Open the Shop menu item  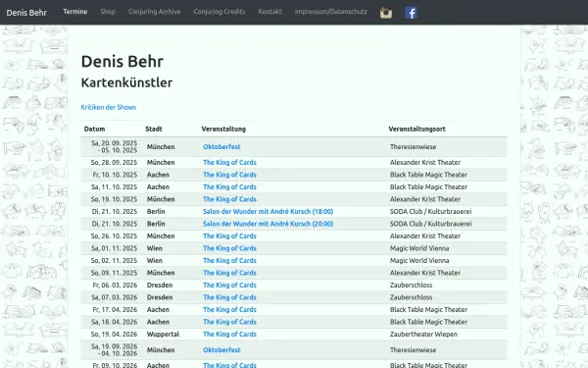tap(108, 12)
